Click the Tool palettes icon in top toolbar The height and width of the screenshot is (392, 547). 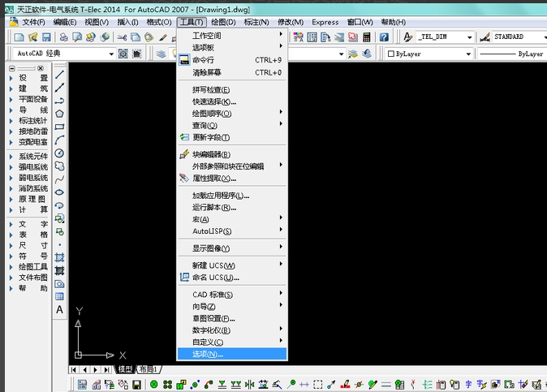tap(325, 37)
